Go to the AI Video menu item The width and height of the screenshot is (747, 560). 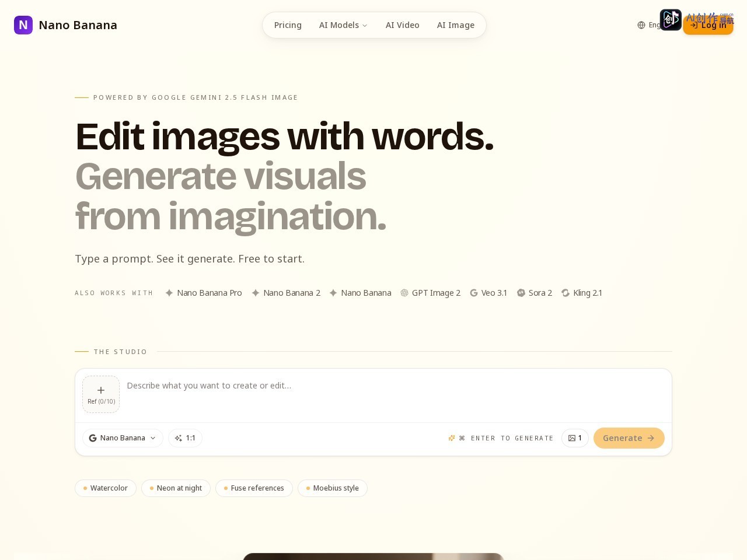click(403, 25)
